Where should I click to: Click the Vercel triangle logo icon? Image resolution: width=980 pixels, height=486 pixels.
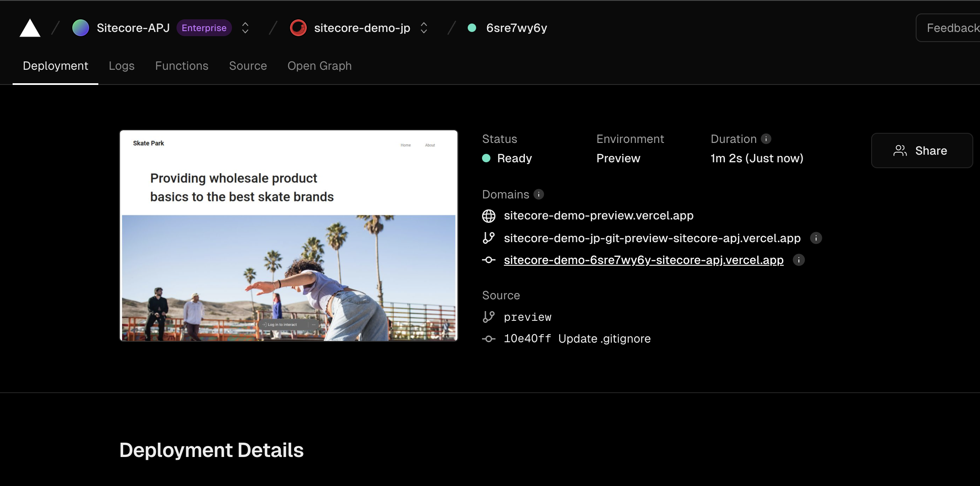[29, 27]
